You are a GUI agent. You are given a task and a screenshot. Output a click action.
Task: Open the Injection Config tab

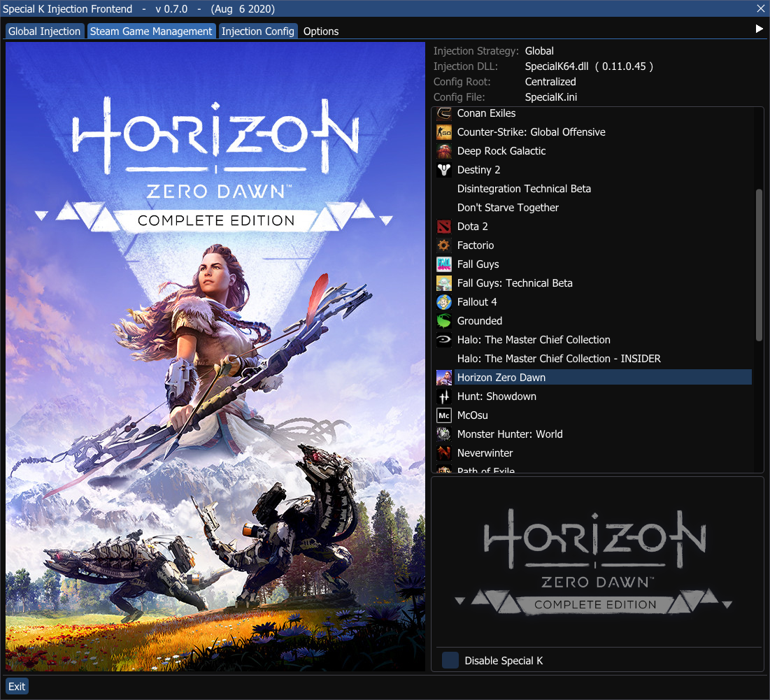258,31
